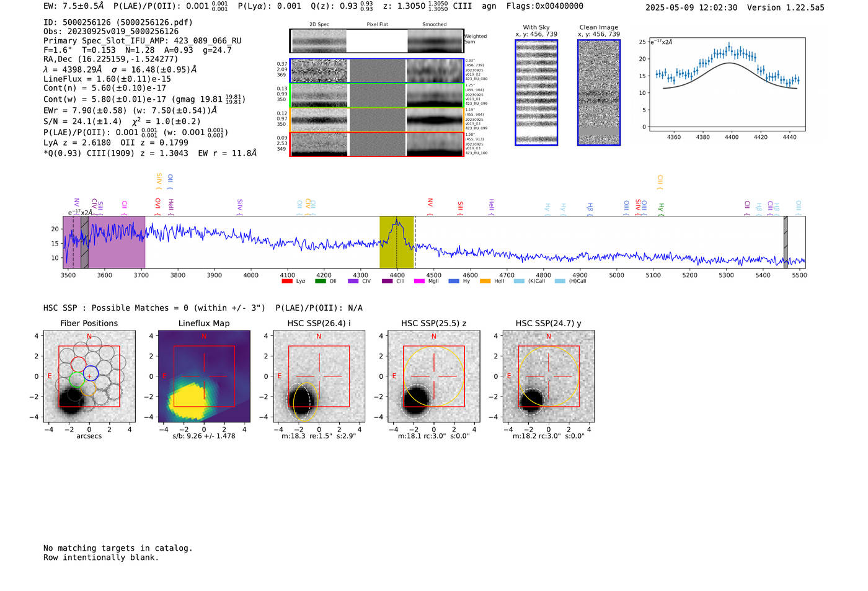The width and height of the screenshot is (868, 591).
Task: Click the Row intentionally blank text
Action: click(101, 558)
